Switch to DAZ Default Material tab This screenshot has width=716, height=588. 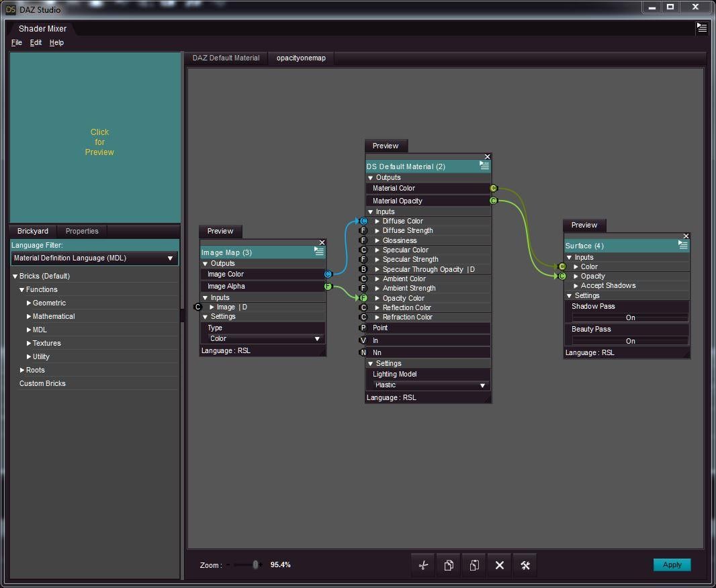coord(226,58)
